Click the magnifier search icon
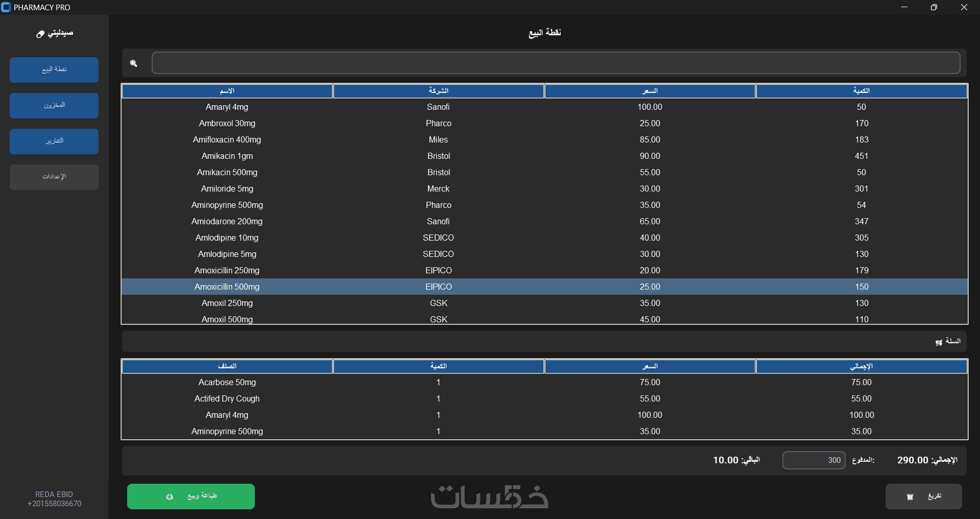 pos(134,63)
